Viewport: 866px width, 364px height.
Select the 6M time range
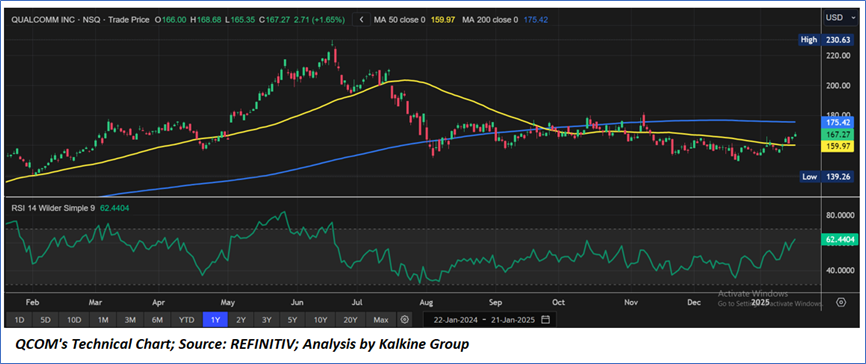tap(157, 319)
